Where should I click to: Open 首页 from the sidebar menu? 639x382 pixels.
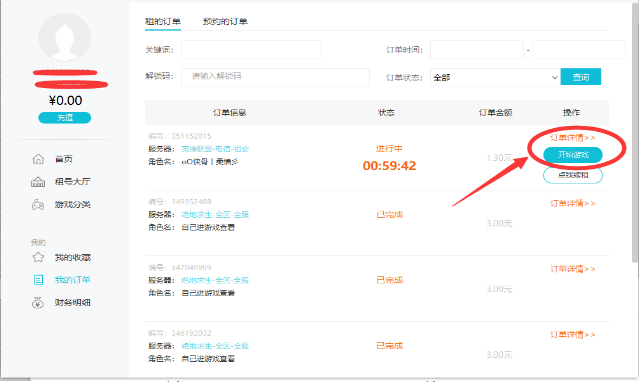(x=64, y=159)
